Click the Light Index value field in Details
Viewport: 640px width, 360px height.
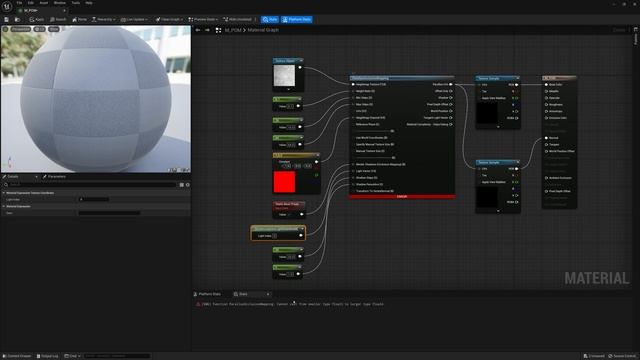point(94,199)
